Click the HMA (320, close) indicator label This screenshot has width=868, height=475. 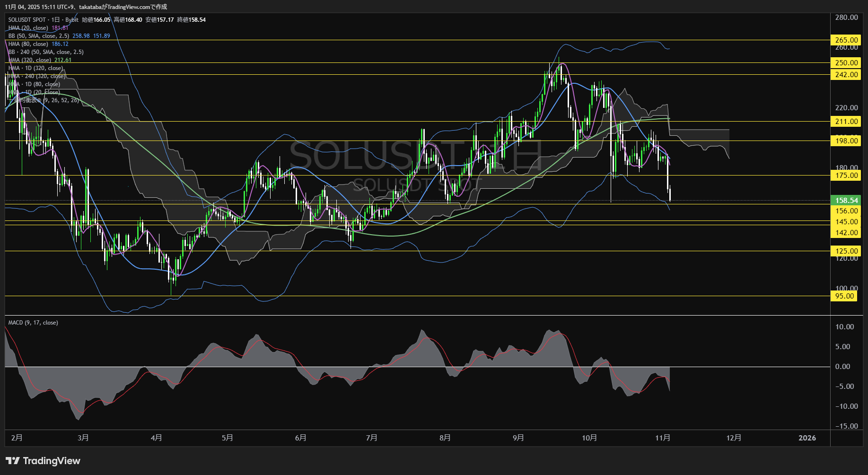(30, 60)
